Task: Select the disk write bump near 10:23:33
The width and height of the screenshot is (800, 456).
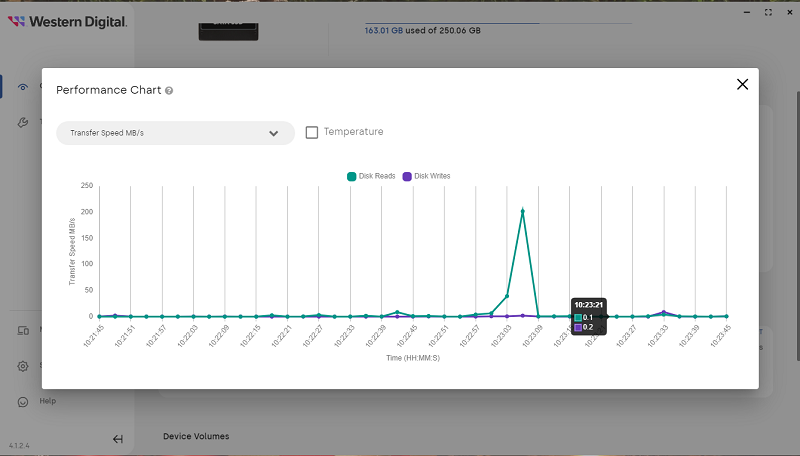Action: [664, 312]
